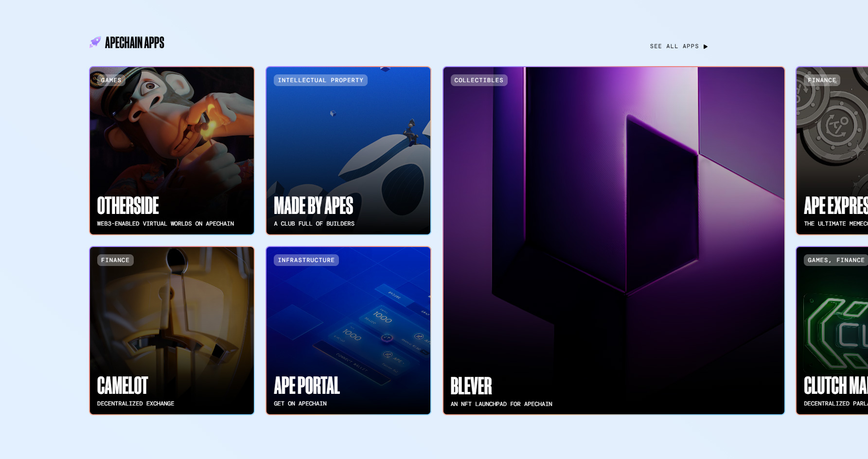Open the Ape Express card

(832, 151)
